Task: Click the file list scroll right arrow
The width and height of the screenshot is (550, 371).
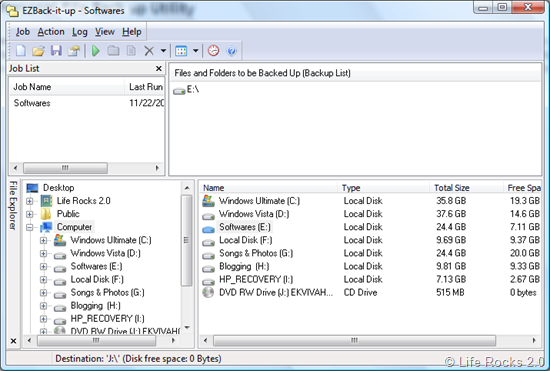Action: click(534, 340)
